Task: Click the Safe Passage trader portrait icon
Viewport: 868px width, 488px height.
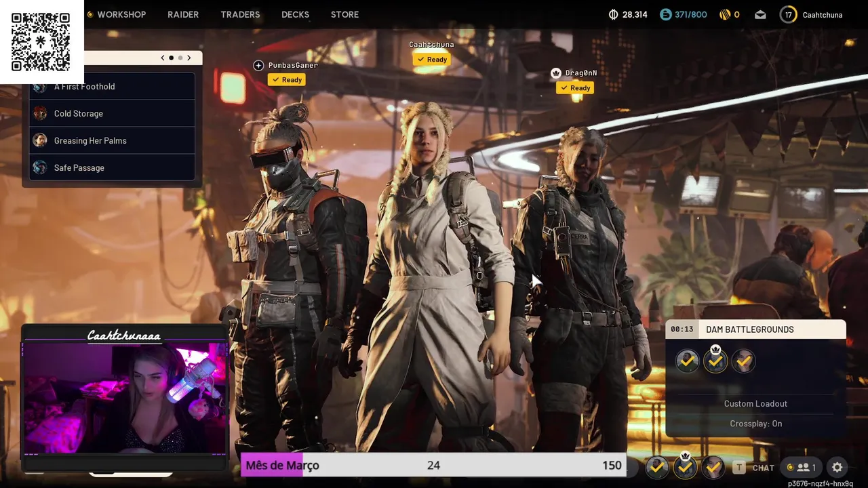Action: (x=40, y=167)
